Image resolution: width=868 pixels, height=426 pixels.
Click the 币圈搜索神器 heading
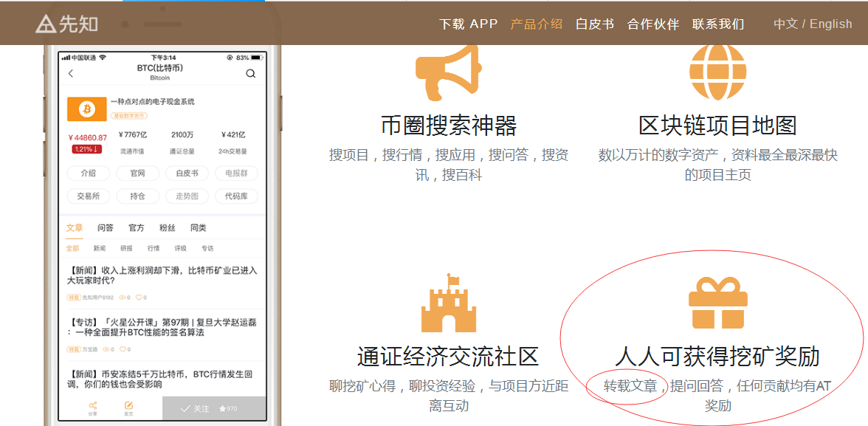[449, 126]
